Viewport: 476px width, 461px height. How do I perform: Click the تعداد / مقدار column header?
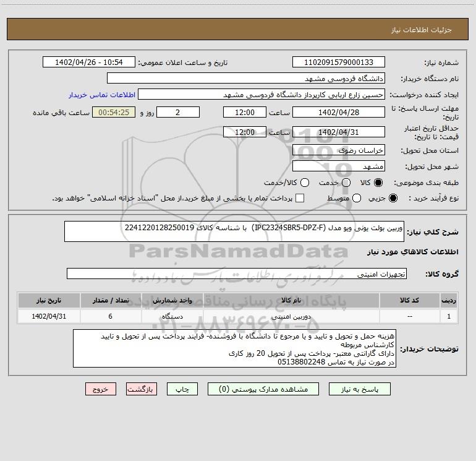[111, 300]
